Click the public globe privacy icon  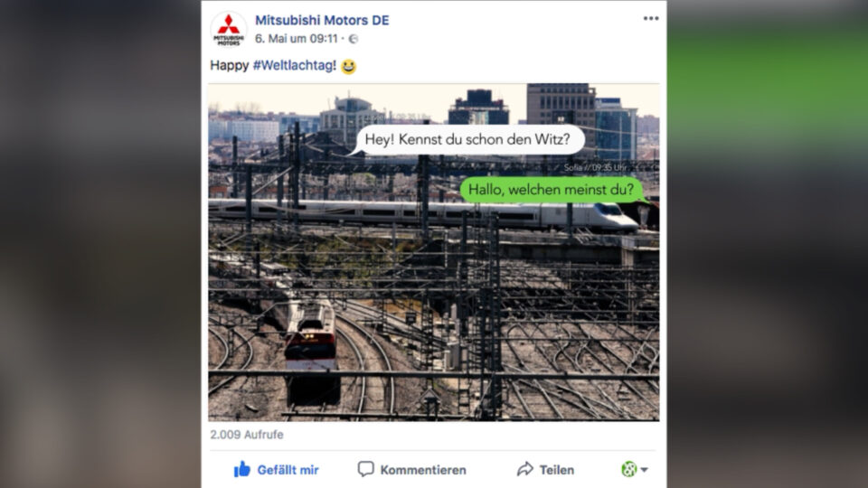[x=354, y=39]
